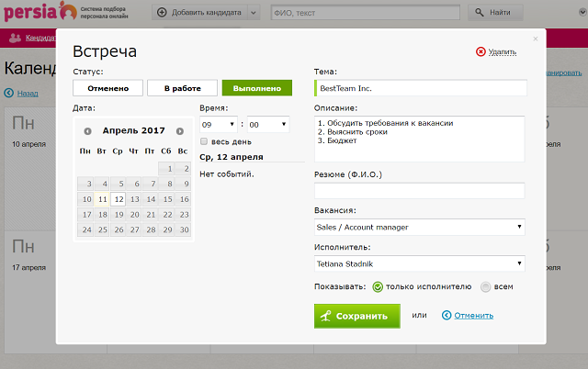Click the magnifier icon on Найти button

click(482, 13)
